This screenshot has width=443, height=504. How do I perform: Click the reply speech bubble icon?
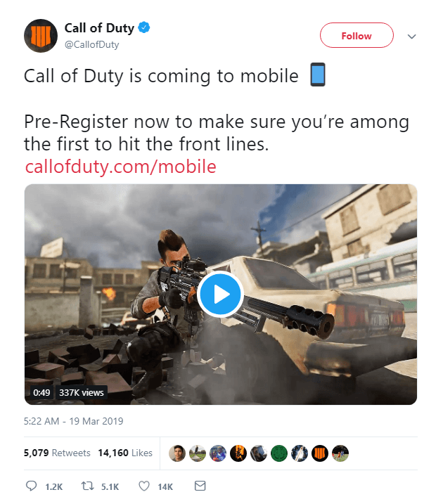point(31,486)
